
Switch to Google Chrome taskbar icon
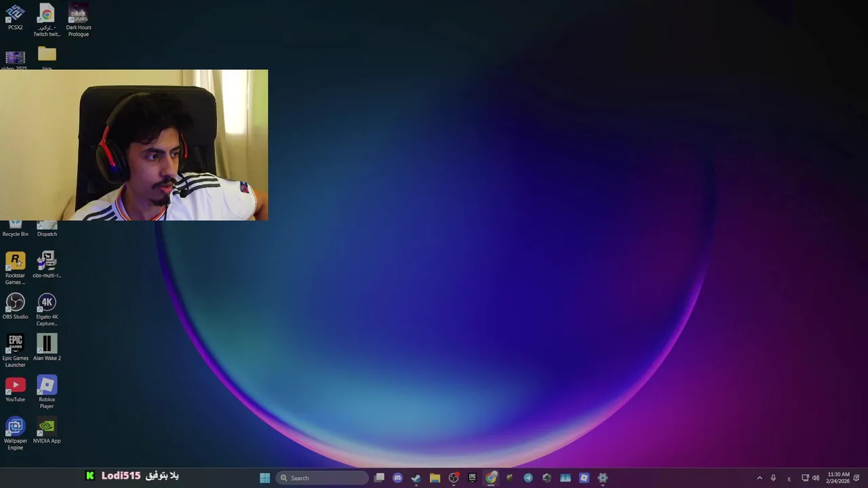pos(491,478)
